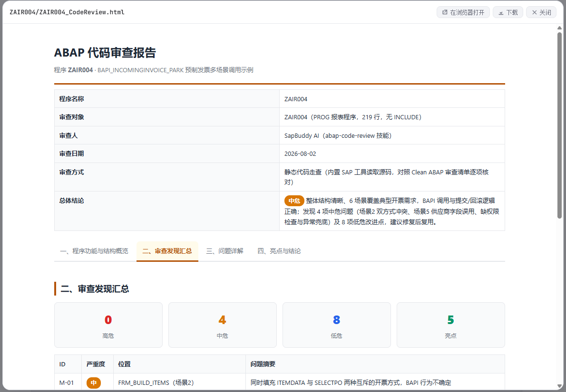Click the X close icon

(x=534, y=12)
